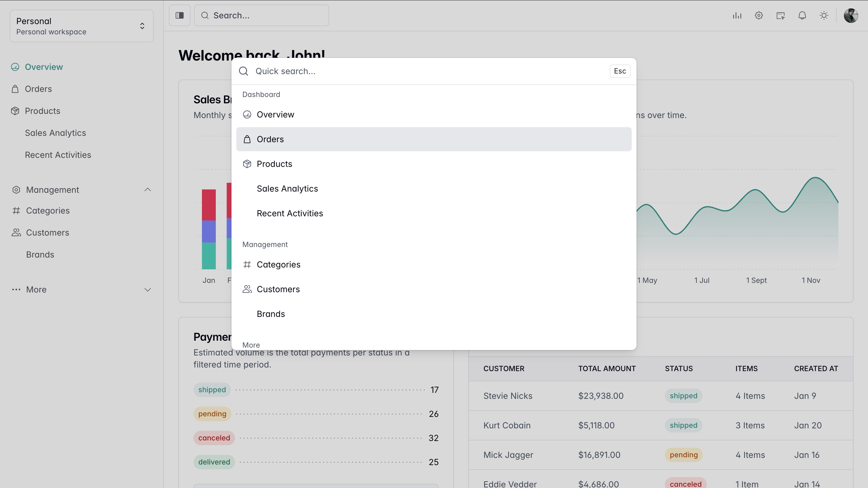Collapse the Management section in sidebar
Viewport: 868px width, 488px height.
(148, 189)
